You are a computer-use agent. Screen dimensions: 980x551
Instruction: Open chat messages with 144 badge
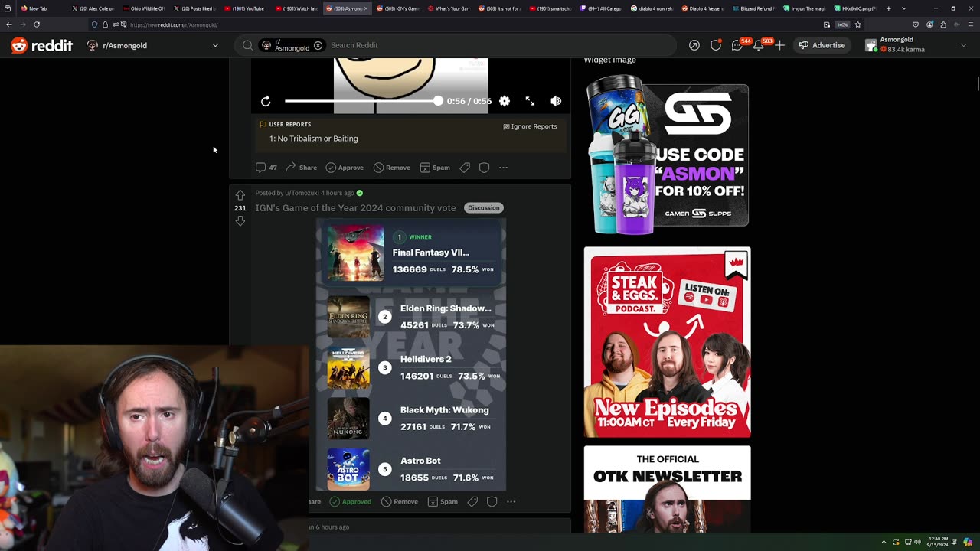tap(737, 45)
